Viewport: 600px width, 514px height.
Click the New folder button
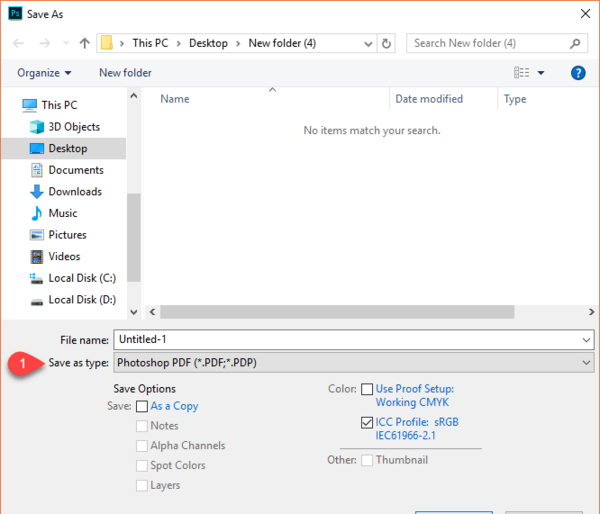(x=125, y=73)
